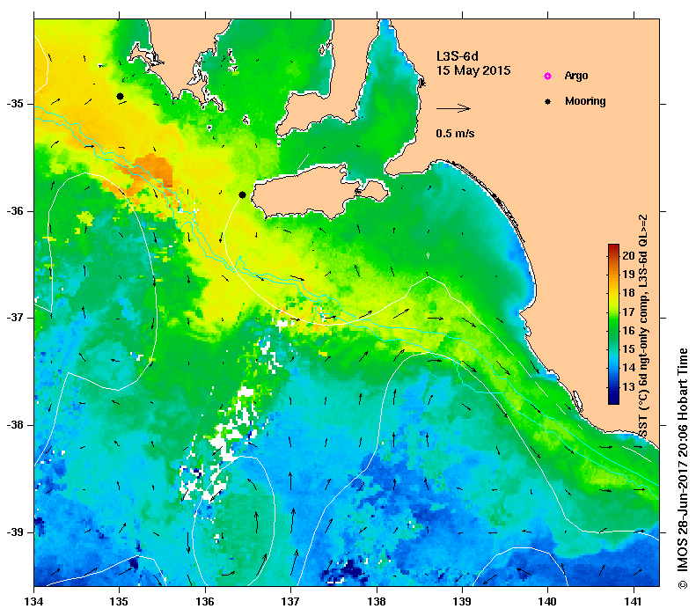Viewport: 696px width, 616px height.
Task: Click the mooring dot near 135°E, 35°S
Action: [120, 96]
